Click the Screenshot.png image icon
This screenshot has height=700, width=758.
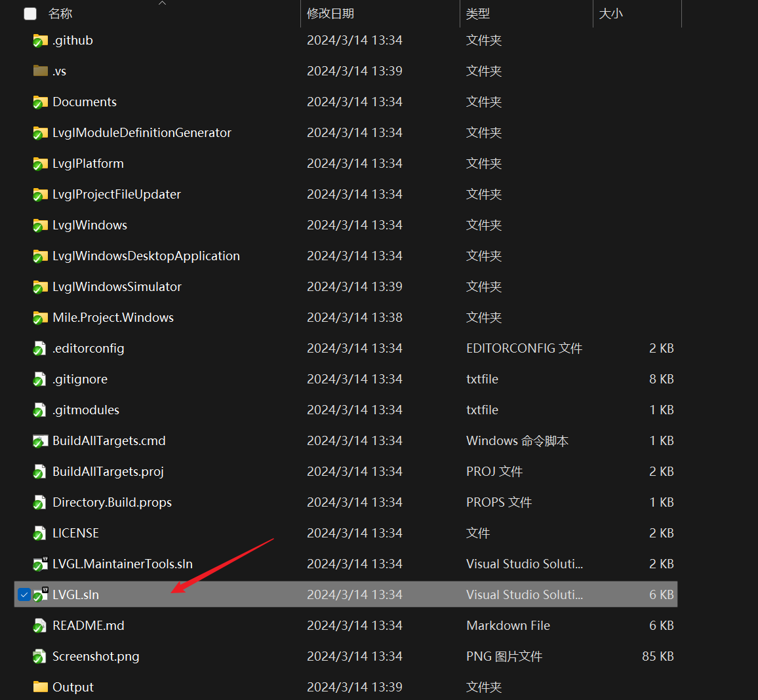click(x=39, y=657)
